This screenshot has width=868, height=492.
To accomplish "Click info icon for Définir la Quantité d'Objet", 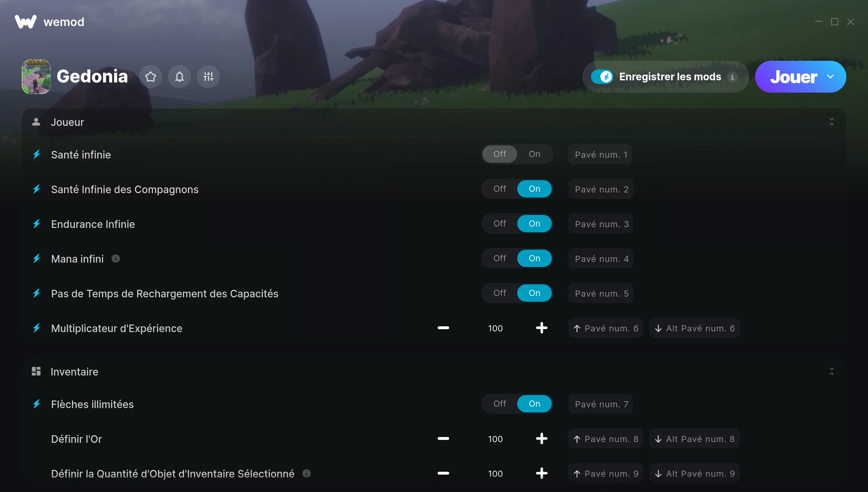I will click(307, 474).
